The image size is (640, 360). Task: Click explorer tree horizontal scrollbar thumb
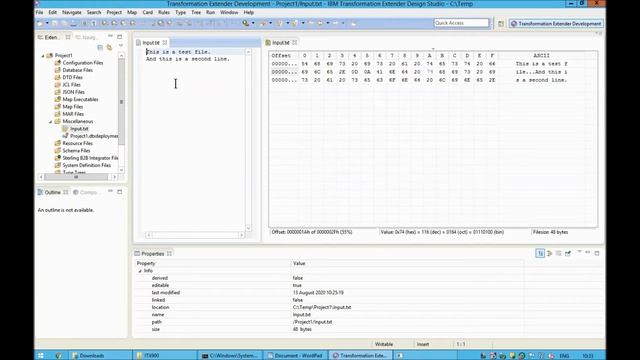[x=76, y=177]
